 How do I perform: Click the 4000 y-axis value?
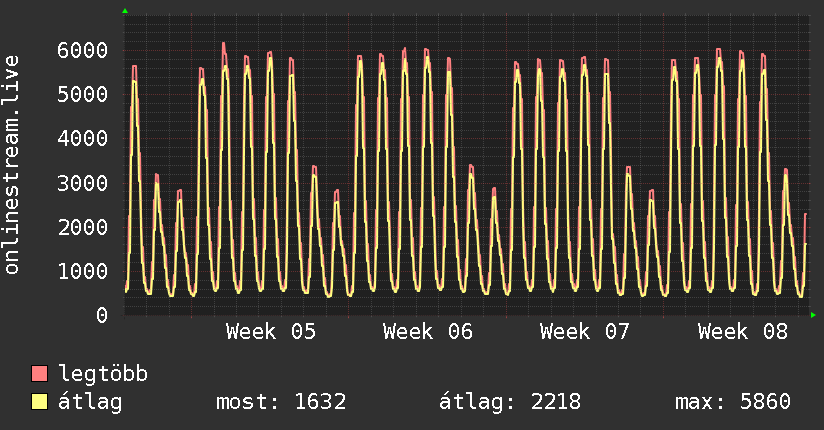click(x=82, y=138)
